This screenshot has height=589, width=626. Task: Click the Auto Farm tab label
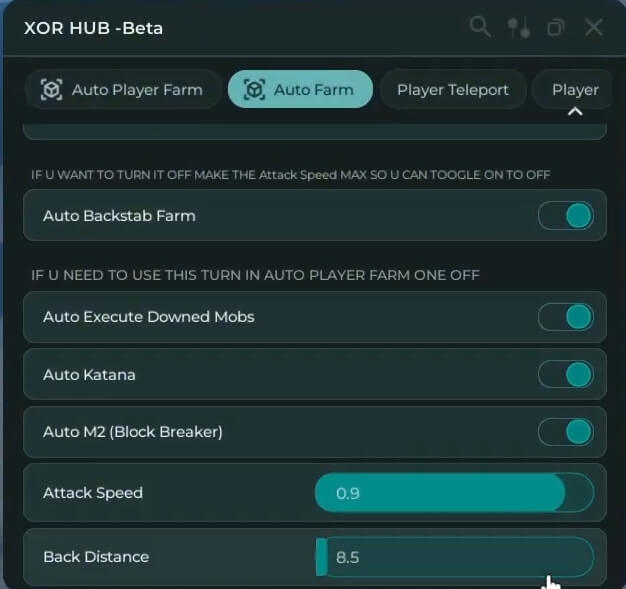tap(313, 90)
